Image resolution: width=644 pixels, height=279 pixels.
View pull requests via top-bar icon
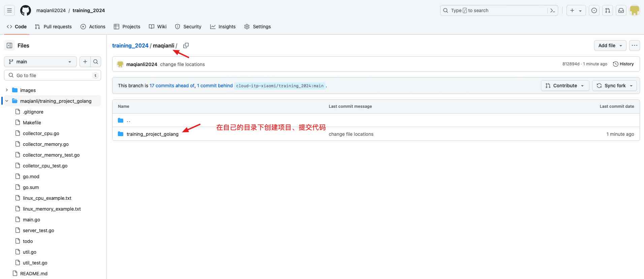[x=608, y=10]
